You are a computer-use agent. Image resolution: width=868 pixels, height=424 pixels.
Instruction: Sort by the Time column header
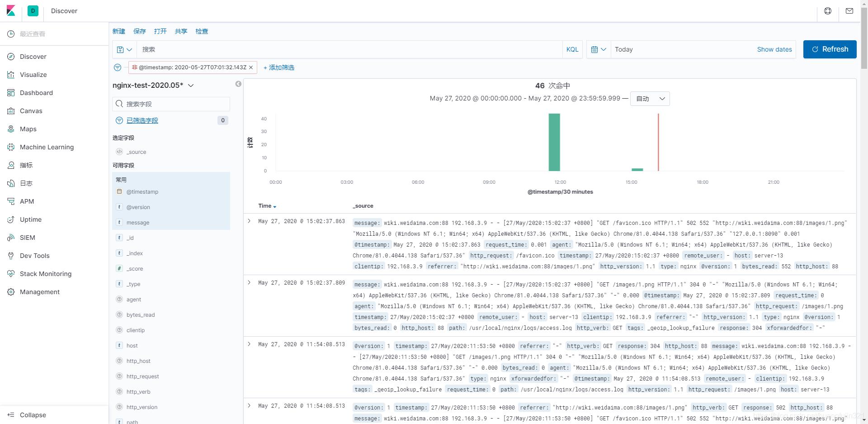[267, 206]
